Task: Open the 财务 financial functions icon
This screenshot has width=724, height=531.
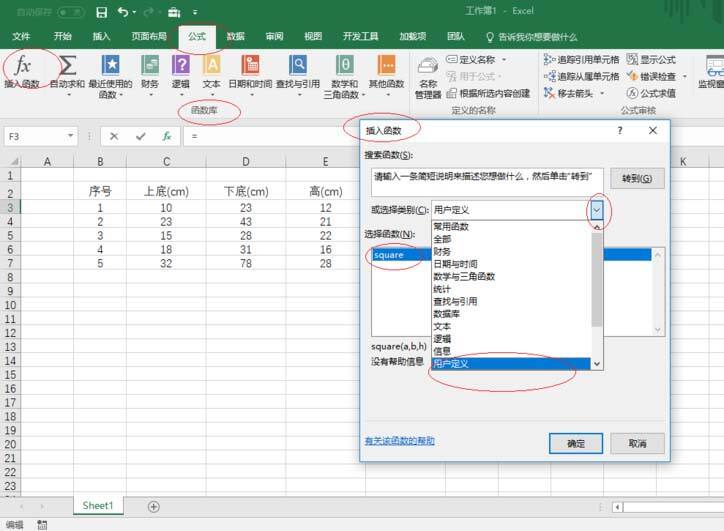Action: click(149, 66)
